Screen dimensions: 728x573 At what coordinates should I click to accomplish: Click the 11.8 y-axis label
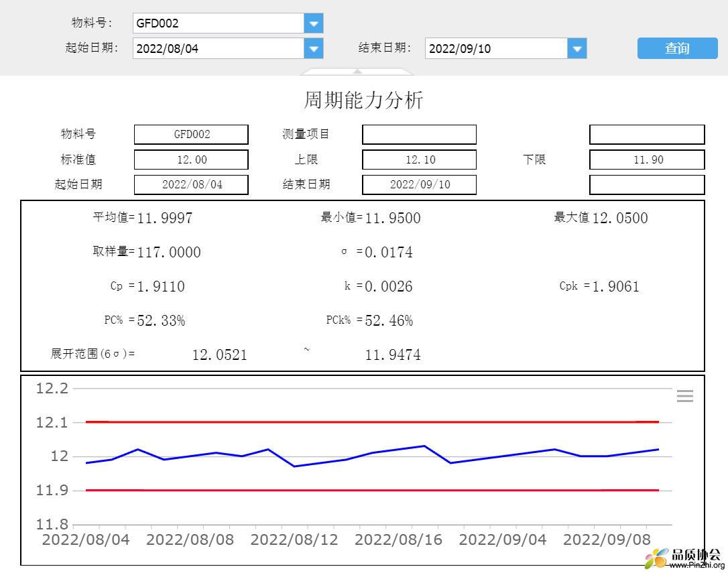tap(52, 524)
